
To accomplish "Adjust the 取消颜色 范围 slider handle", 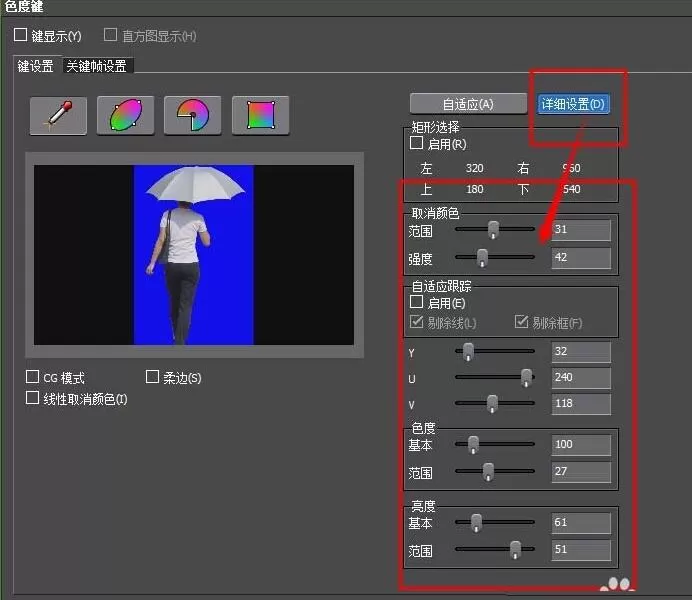I will tap(493, 230).
